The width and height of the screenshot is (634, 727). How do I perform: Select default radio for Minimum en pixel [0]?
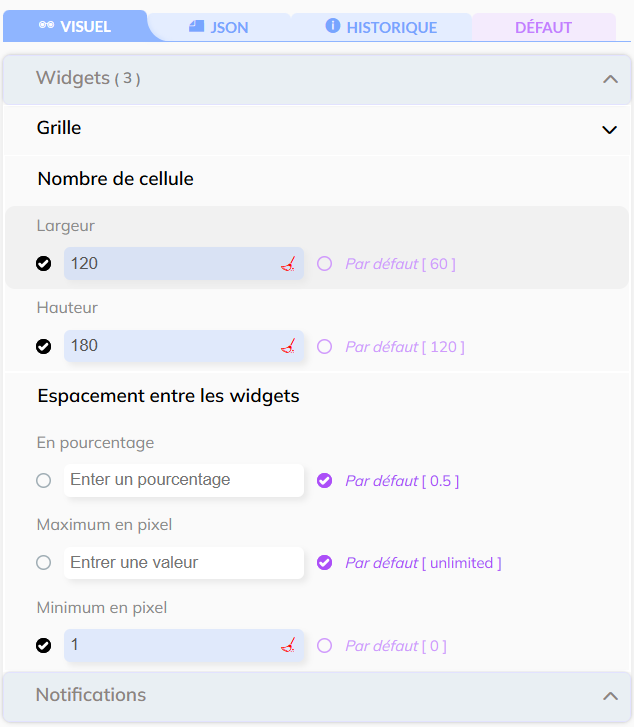point(324,646)
